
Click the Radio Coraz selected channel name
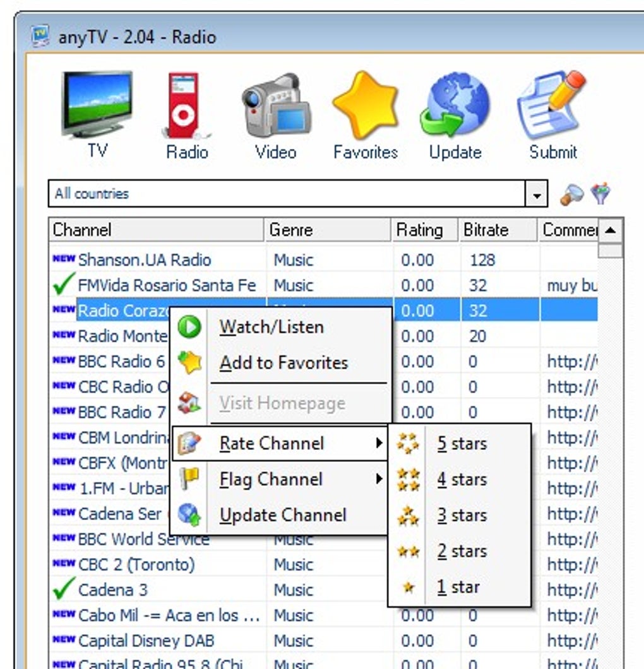124,310
